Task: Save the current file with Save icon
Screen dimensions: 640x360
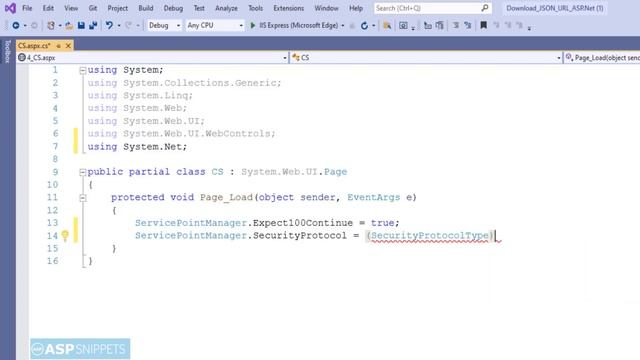Action: click(81, 25)
